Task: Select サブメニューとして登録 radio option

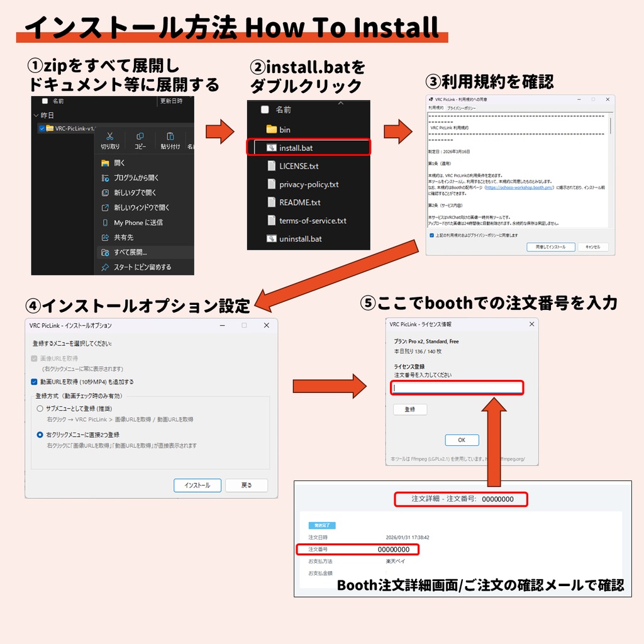Action: point(40,409)
